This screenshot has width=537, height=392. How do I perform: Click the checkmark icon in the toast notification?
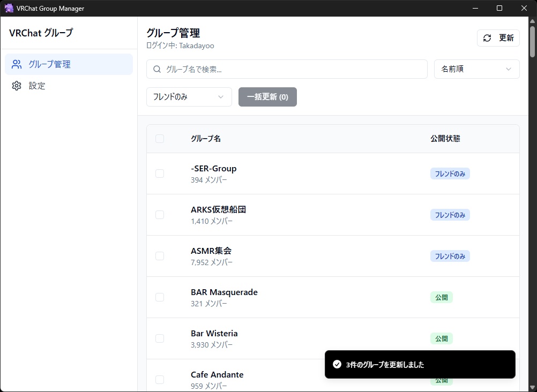337,365
